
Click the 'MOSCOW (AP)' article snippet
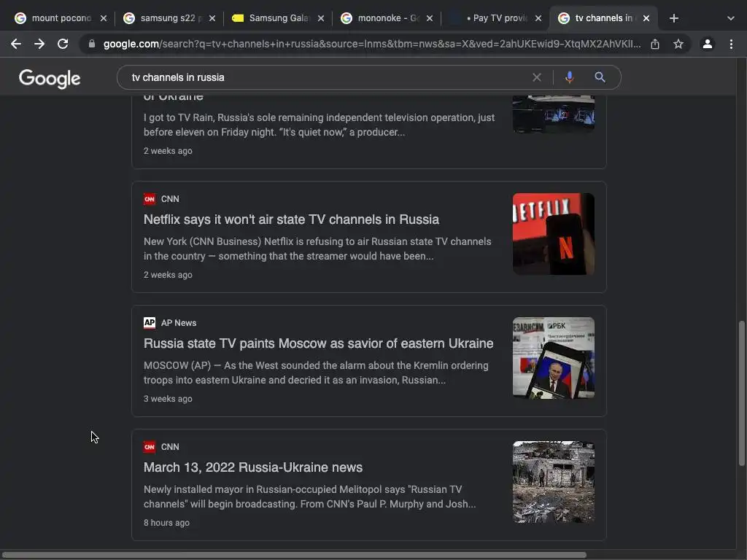coord(316,373)
